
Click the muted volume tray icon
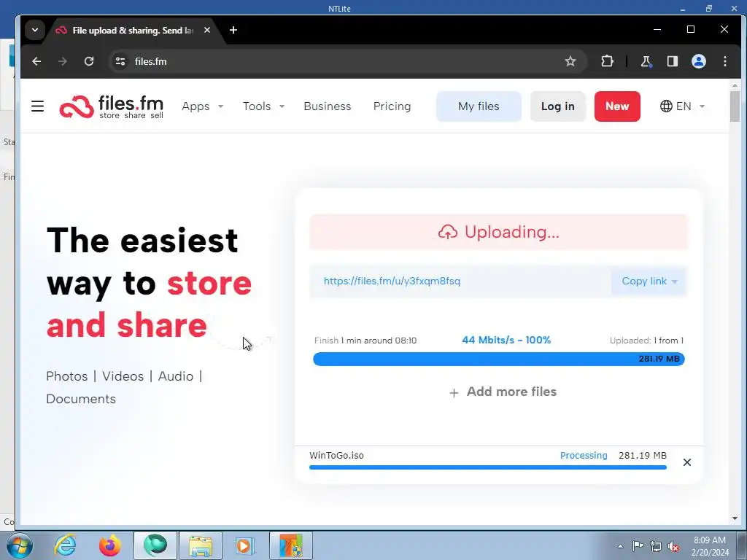(673, 546)
